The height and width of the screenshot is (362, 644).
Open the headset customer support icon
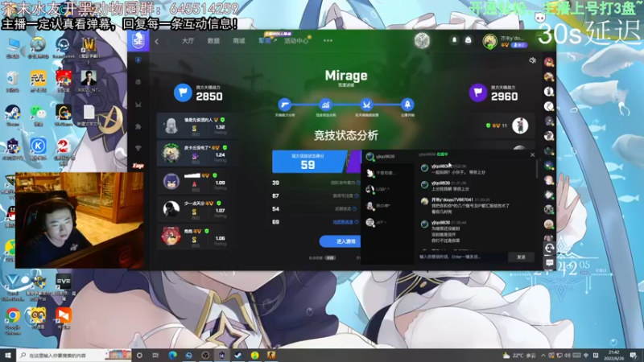click(x=549, y=248)
